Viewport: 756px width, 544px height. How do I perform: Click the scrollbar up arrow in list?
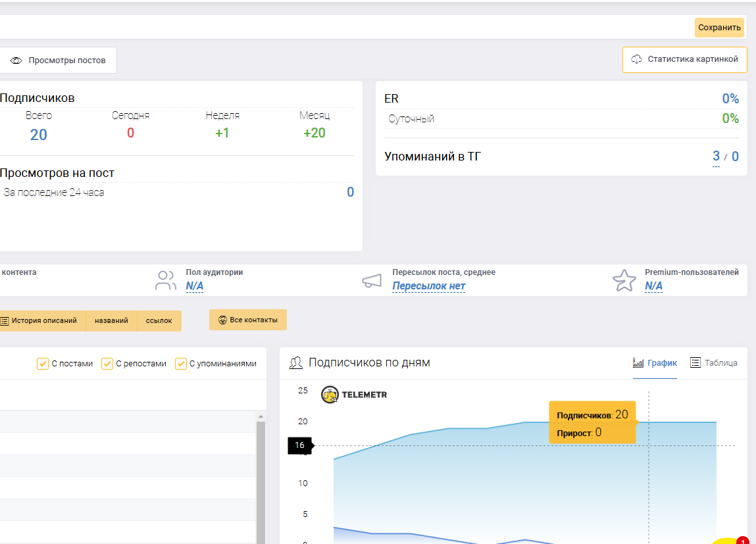pyautogui.click(x=261, y=416)
